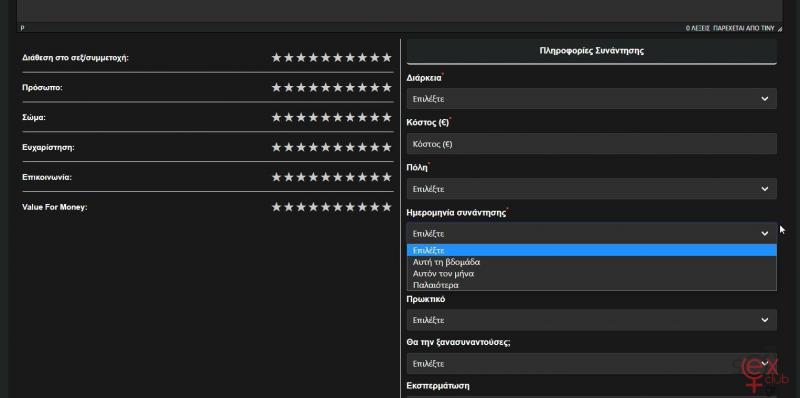Rate Value For Money with second star

pos(289,207)
